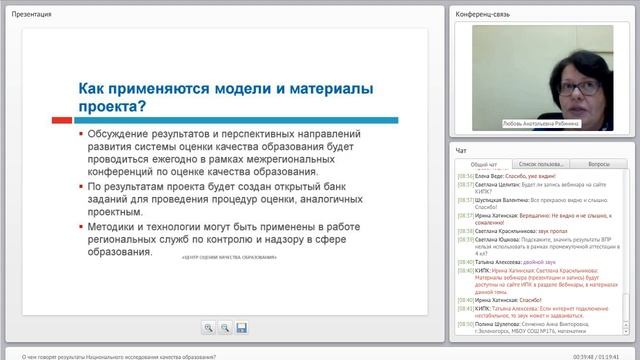Click the webinar title in bottom bar
Viewport: 640px width, 360px height.
119,357
